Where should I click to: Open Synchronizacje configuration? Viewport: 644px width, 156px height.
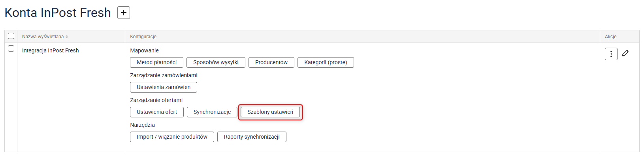coord(212,112)
